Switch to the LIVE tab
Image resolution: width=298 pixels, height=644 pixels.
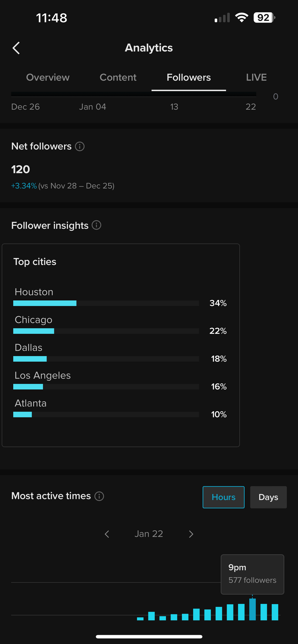click(x=256, y=77)
